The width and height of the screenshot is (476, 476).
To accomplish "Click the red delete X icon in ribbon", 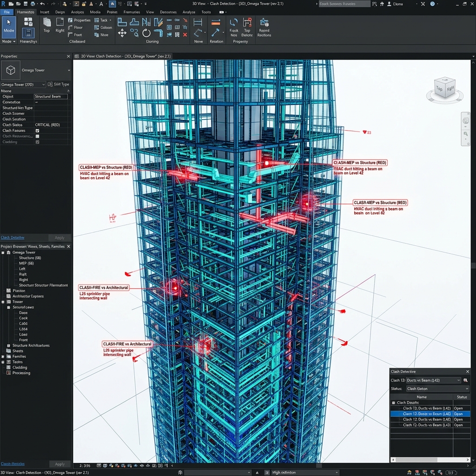I will click(x=185, y=34).
